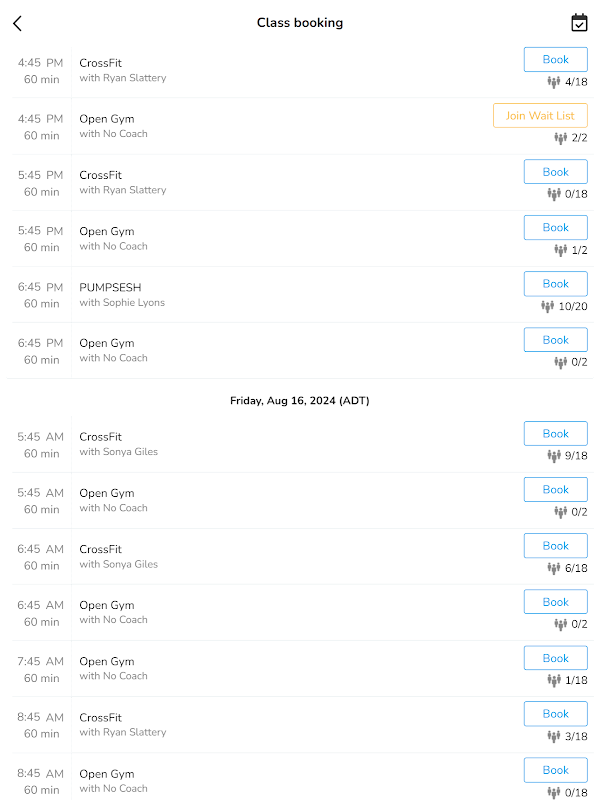The height and width of the screenshot is (800, 600).
Task: Book the 4:45 PM CrossFit with Ryan Slattery
Action: [556, 60]
